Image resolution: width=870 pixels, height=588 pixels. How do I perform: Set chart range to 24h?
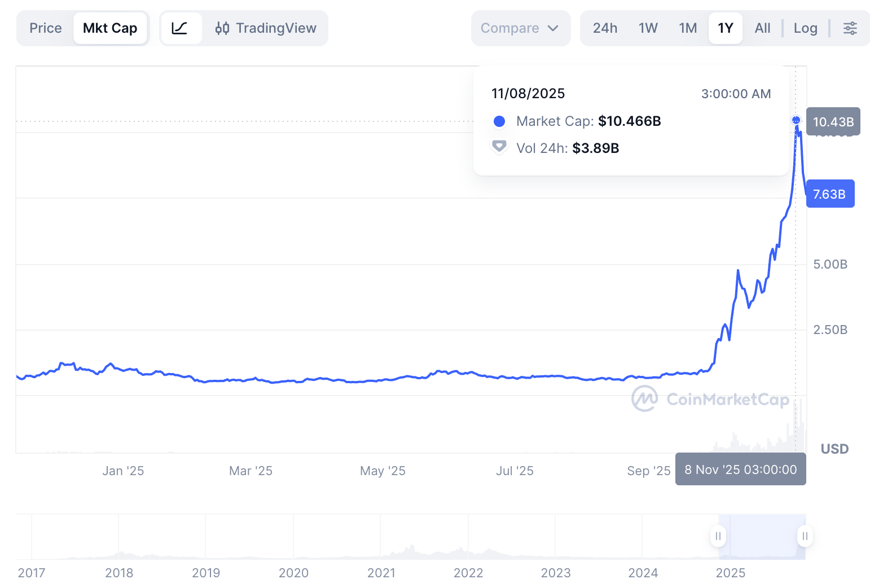click(x=605, y=28)
